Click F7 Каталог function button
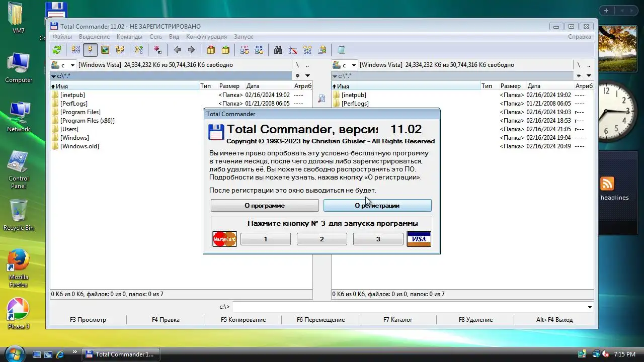The image size is (644, 362). click(398, 320)
